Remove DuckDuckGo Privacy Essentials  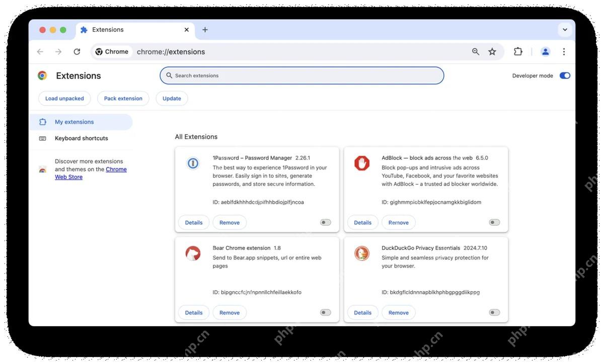pos(399,312)
